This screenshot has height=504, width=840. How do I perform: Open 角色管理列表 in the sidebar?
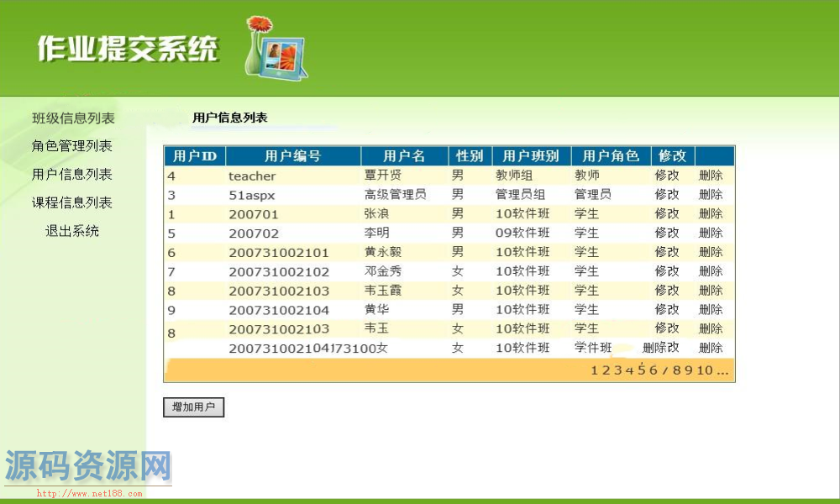71,146
